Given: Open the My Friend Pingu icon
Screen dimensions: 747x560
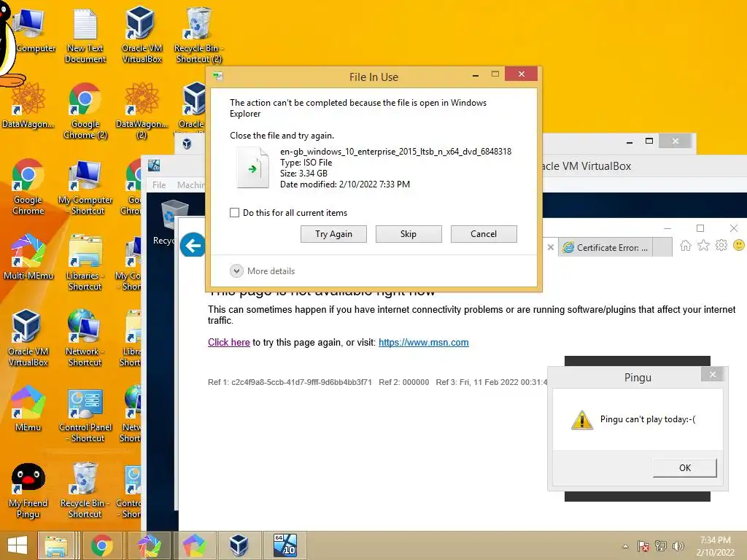Looking at the screenshot, I should pyautogui.click(x=28, y=491).
